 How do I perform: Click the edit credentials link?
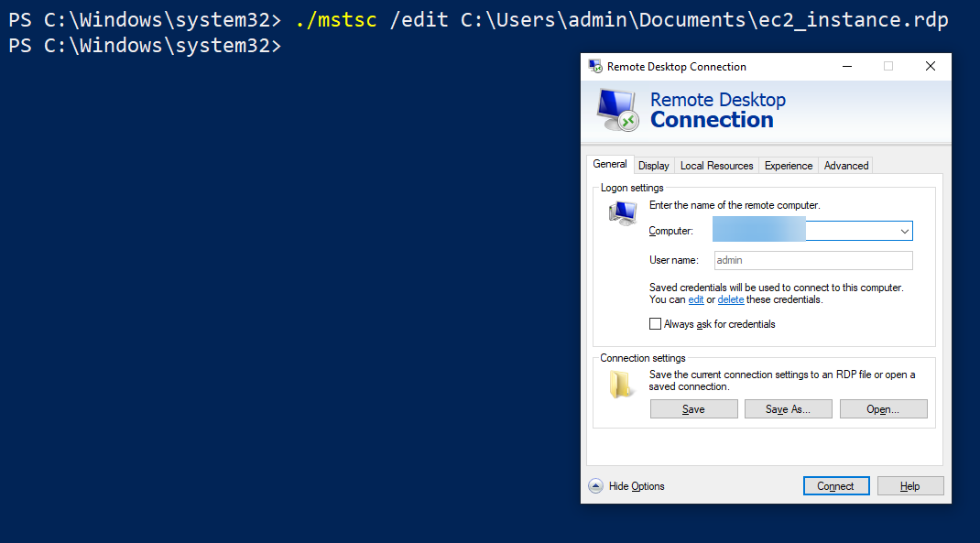point(696,300)
